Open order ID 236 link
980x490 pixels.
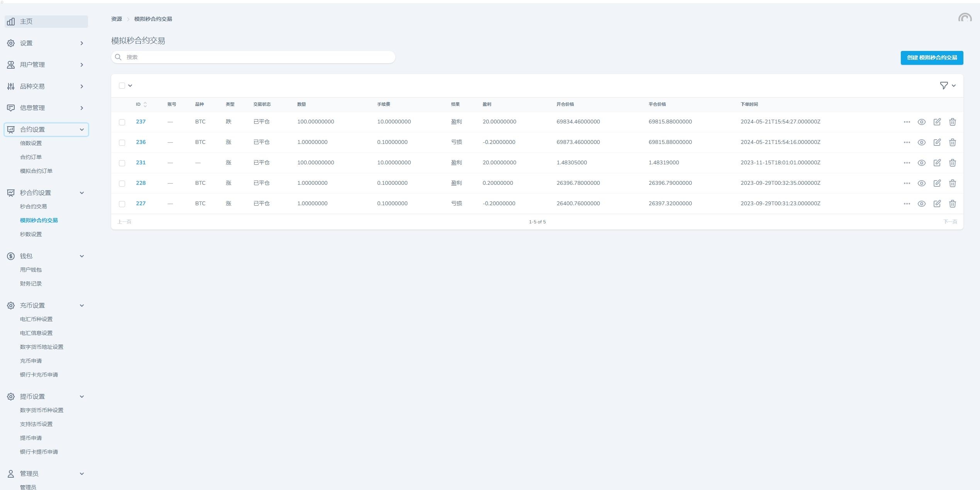click(141, 142)
